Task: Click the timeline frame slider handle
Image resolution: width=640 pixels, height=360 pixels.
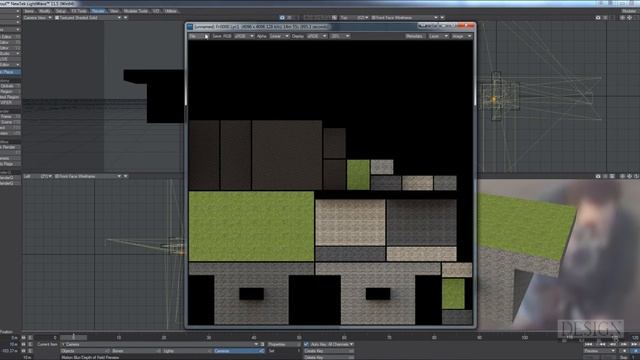Action: 73,338
